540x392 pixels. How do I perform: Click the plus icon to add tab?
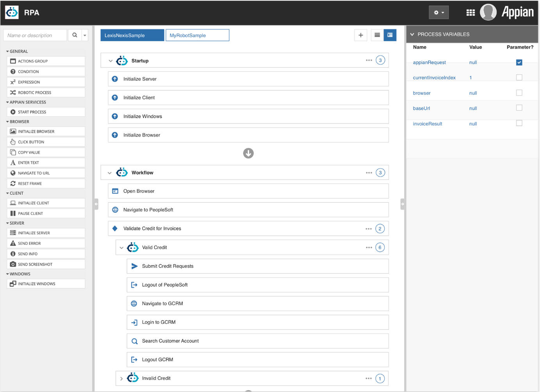360,35
